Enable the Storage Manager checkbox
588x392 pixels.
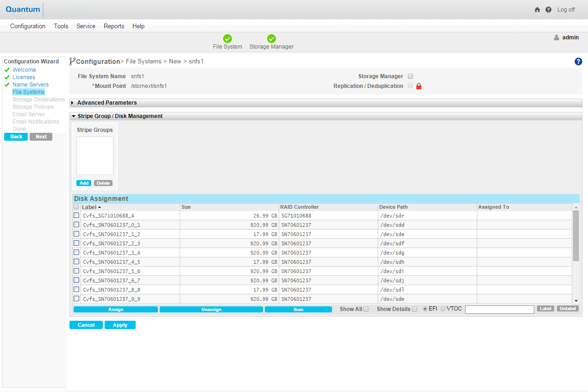pyautogui.click(x=410, y=76)
